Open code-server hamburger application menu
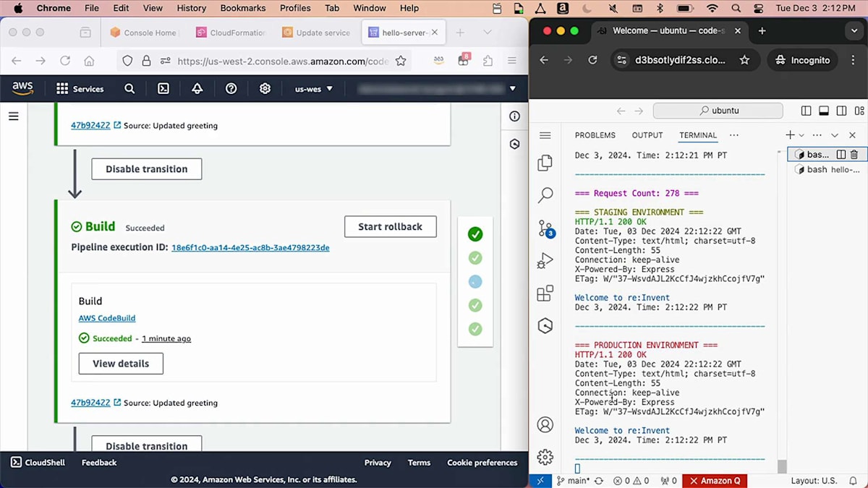The image size is (868, 488). click(x=545, y=135)
